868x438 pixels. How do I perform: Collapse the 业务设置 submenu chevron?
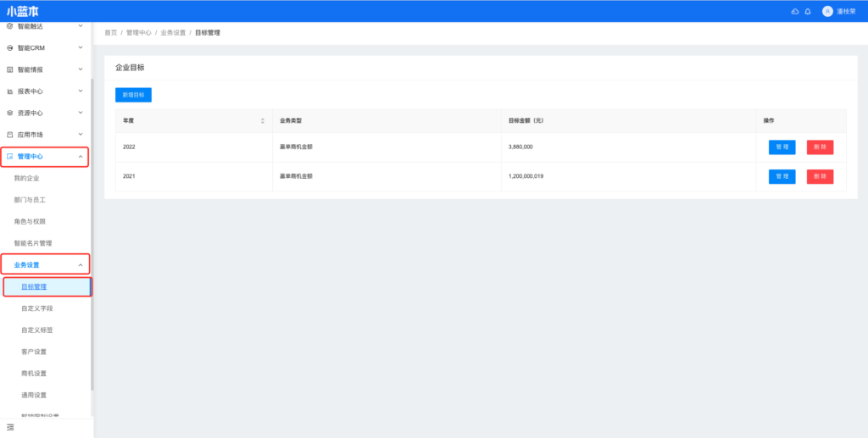[x=81, y=265]
